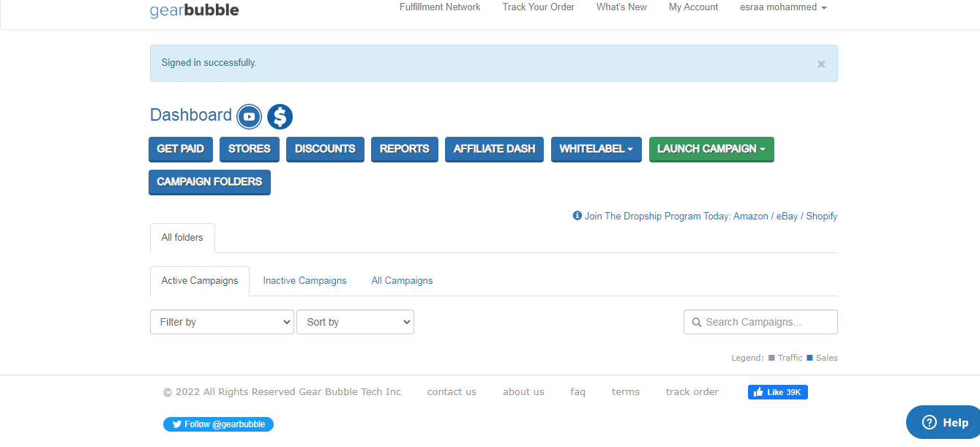Follow @gearbubble on Twitter
Screen dimensions: 980x447
[218, 424]
